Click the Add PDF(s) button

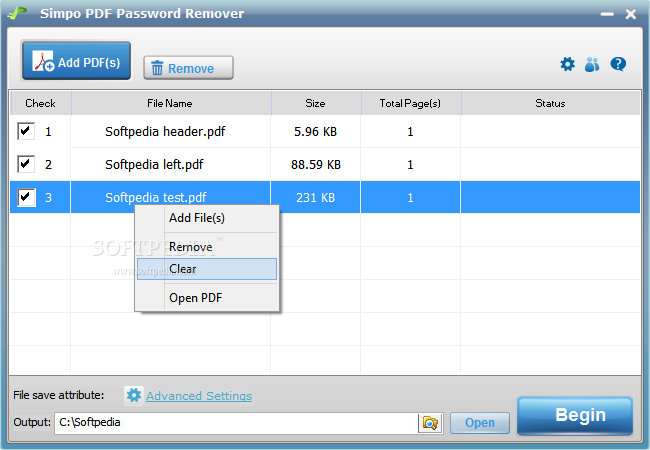(76, 61)
